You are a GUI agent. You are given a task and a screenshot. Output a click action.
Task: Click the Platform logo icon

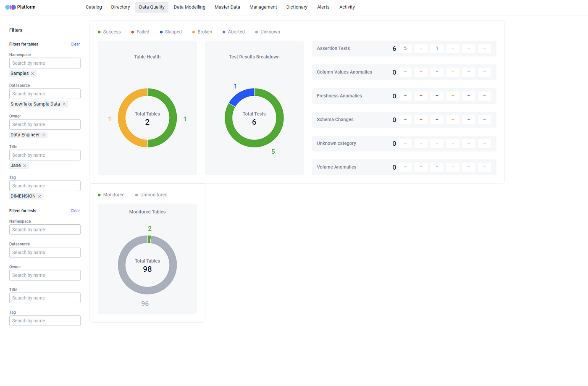(x=10, y=7)
